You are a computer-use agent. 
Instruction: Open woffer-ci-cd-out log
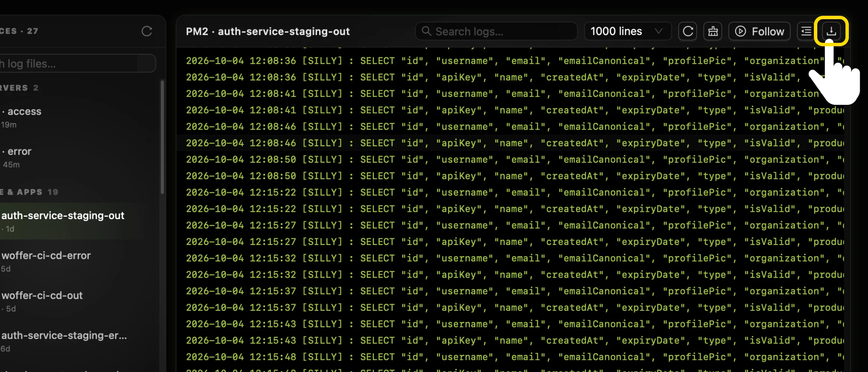coord(77,301)
